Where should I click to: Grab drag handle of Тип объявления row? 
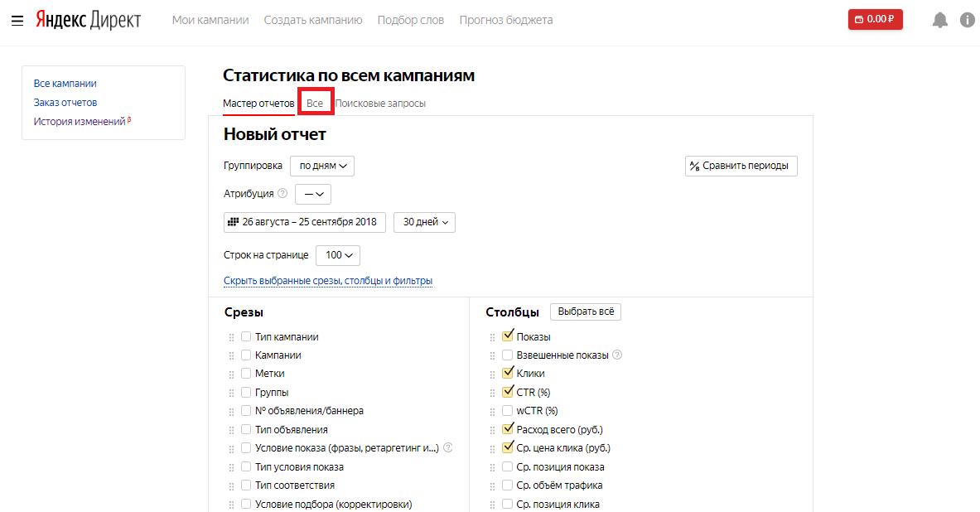click(x=231, y=430)
